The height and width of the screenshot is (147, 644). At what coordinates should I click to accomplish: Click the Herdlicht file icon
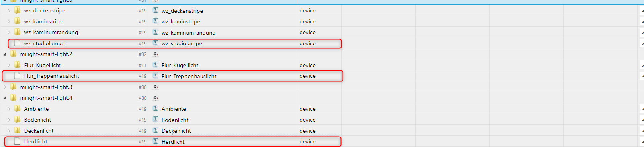coord(17,141)
